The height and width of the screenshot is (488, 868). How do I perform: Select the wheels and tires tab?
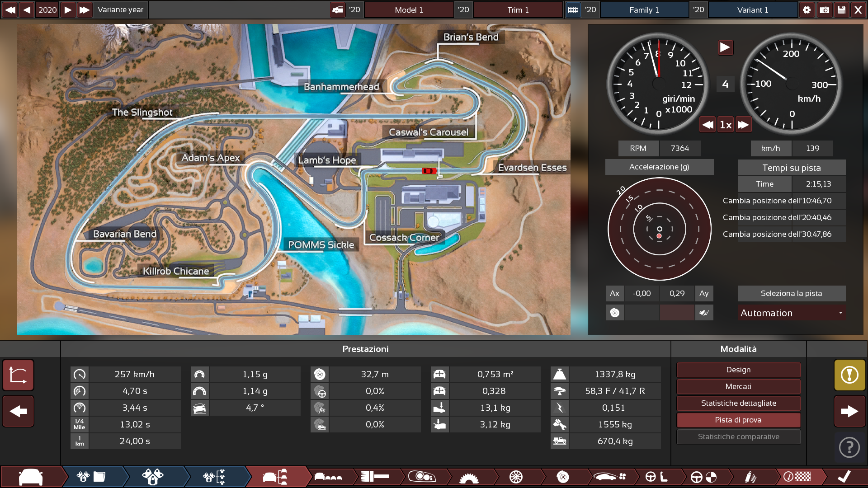(515, 477)
